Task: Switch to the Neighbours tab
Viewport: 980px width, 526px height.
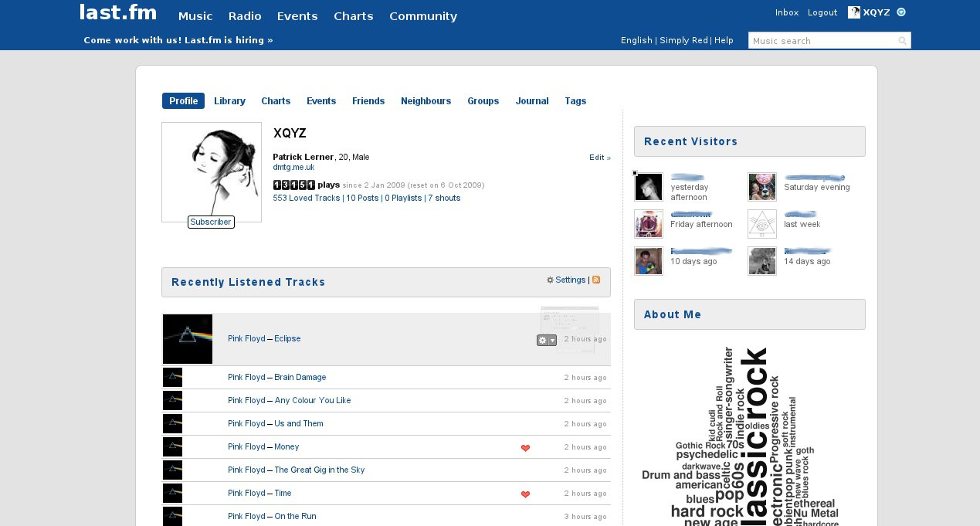Action: tap(426, 101)
